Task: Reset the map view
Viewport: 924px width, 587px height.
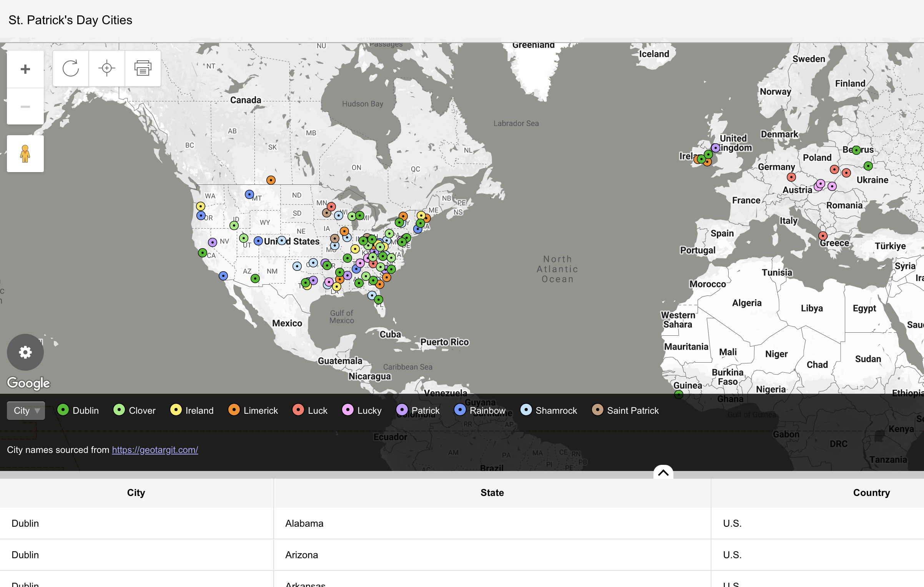Action: coord(71,68)
